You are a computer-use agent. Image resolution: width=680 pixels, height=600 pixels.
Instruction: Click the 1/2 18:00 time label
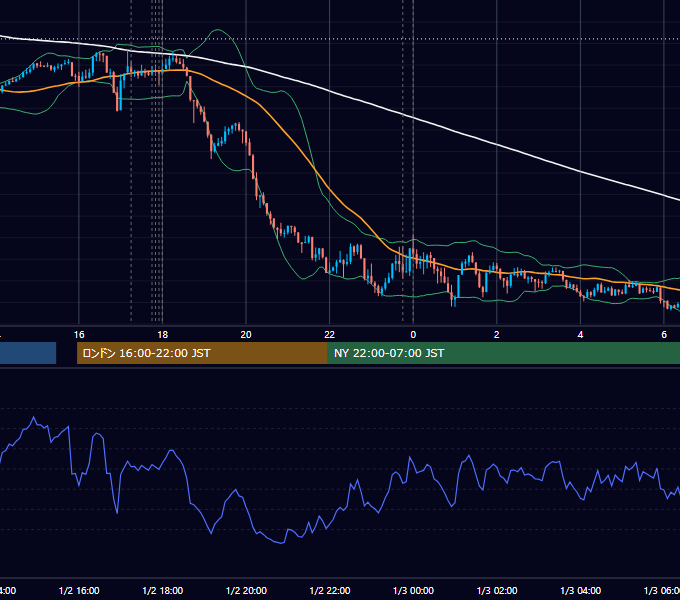click(163, 590)
